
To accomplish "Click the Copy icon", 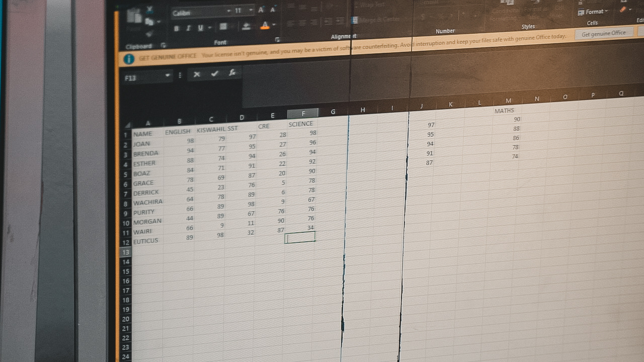I will tap(149, 22).
